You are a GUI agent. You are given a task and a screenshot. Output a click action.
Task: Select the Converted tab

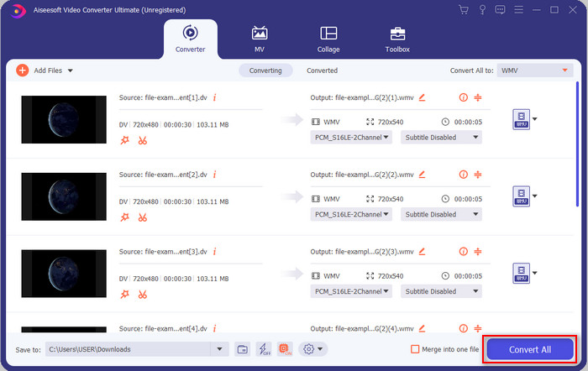pyautogui.click(x=322, y=71)
